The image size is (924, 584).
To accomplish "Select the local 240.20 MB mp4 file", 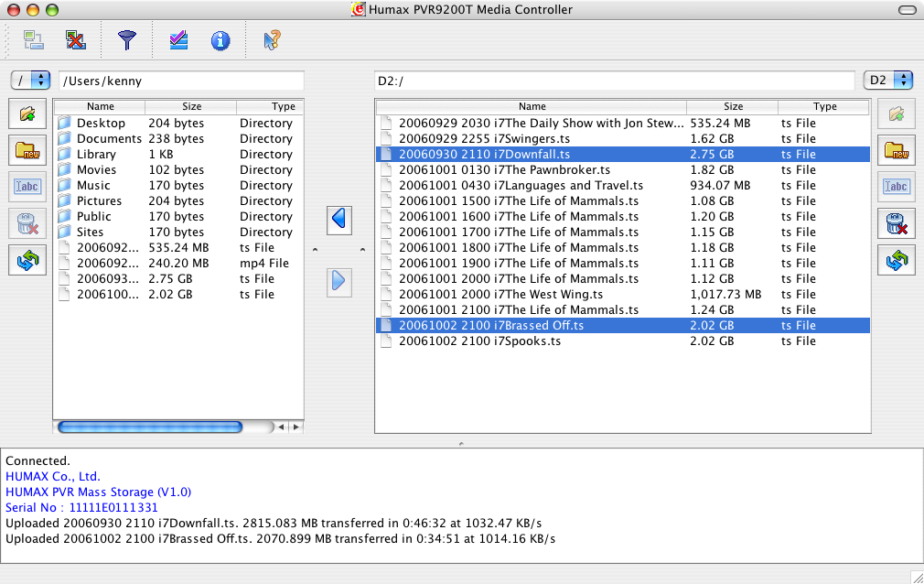I will (x=179, y=263).
